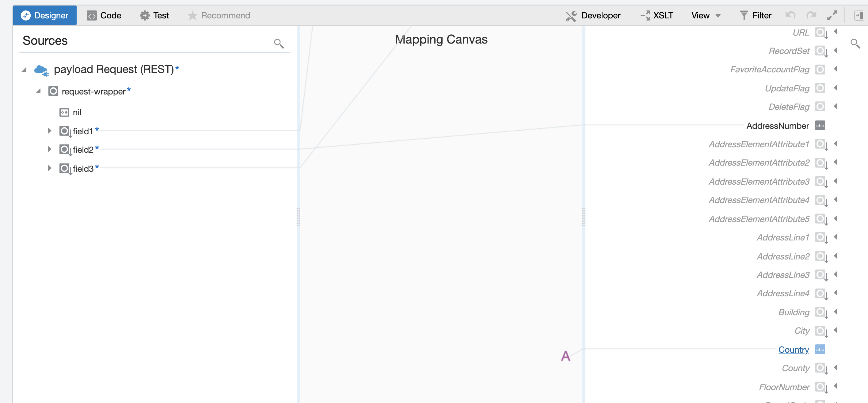Toggle the Filter option
Viewport: 868px width, 403px height.
pyautogui.click(x=756, y=15)
